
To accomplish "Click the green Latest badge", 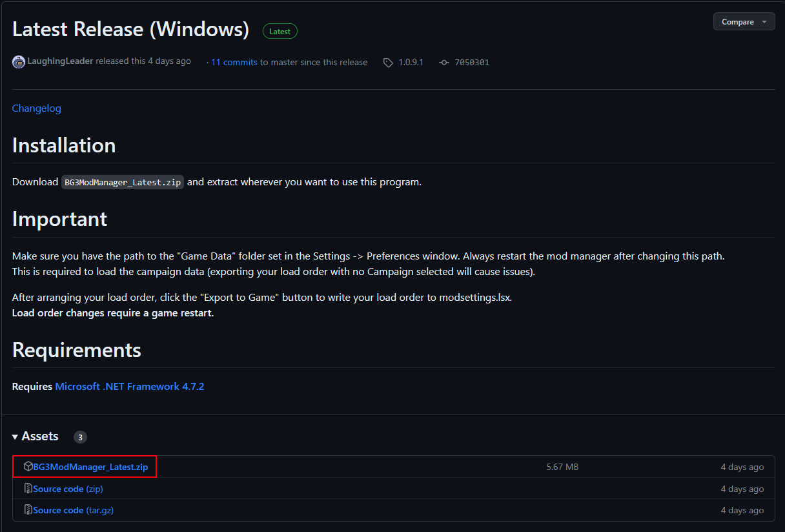I will [280, 31].
